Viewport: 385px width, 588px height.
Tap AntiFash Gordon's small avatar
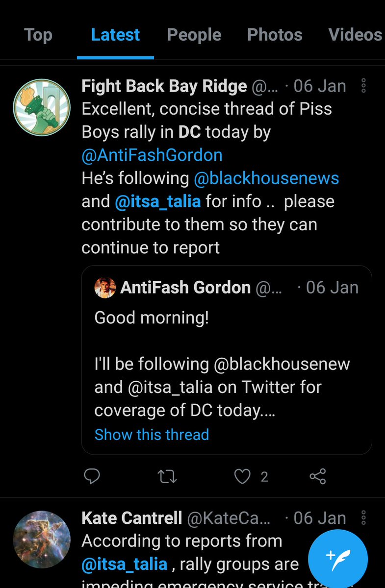105,288
